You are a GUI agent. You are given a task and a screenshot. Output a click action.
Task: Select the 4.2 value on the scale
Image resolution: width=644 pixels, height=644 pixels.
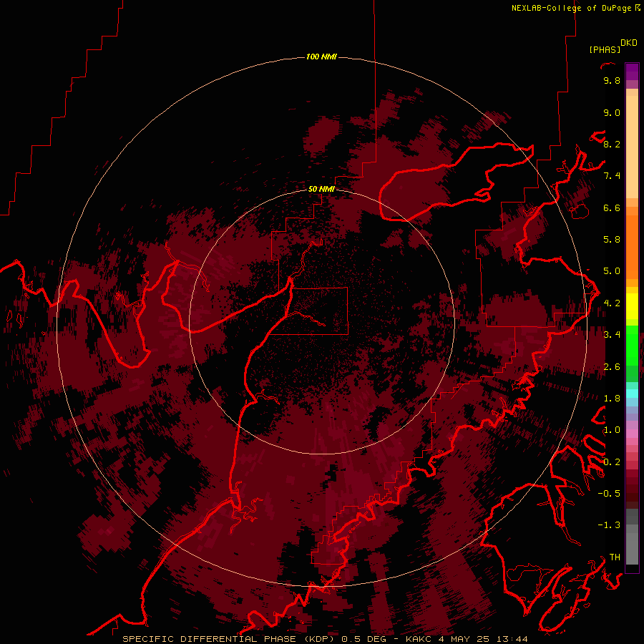point(612,303)
